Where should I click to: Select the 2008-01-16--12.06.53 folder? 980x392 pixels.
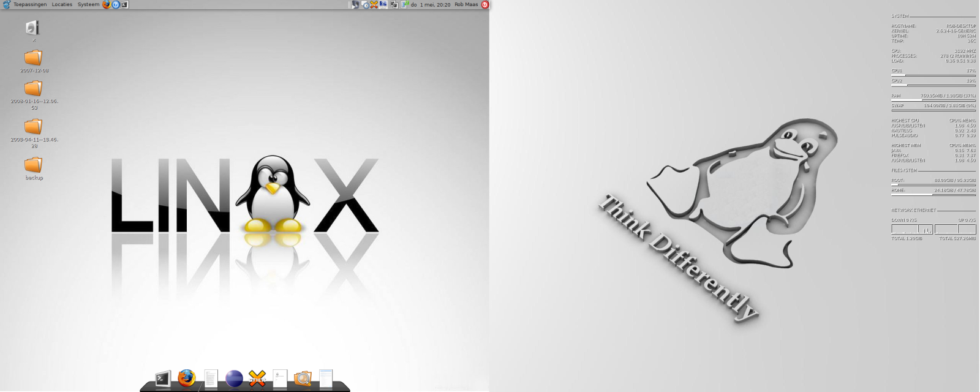pos(34,96)
